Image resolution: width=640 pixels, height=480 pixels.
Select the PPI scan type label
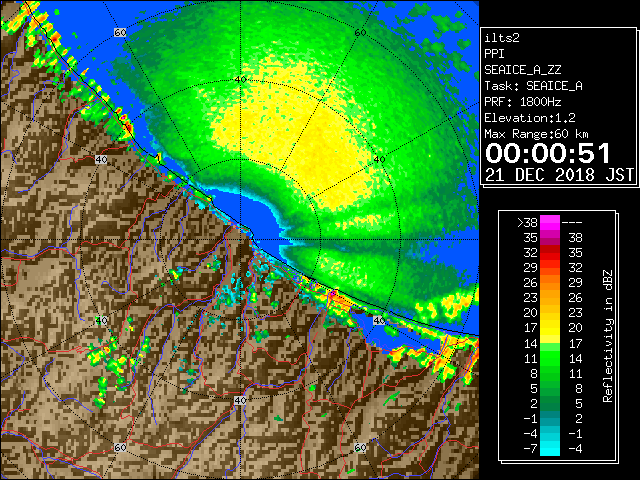(x=494, y=54)
